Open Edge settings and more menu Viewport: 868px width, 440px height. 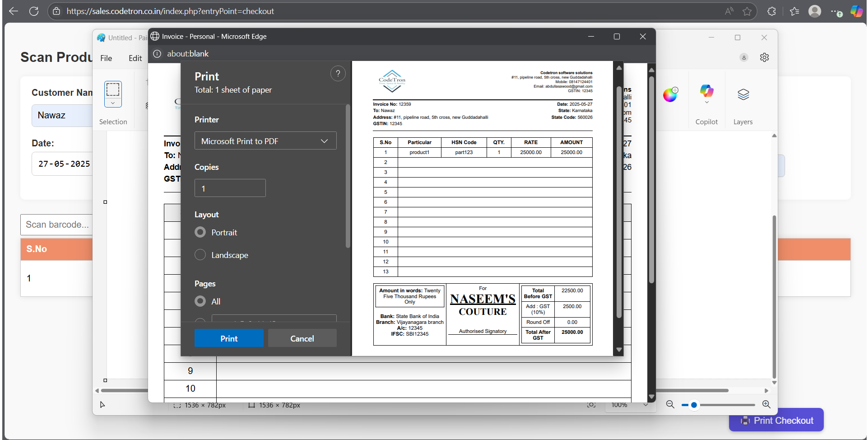click(836, 12)
